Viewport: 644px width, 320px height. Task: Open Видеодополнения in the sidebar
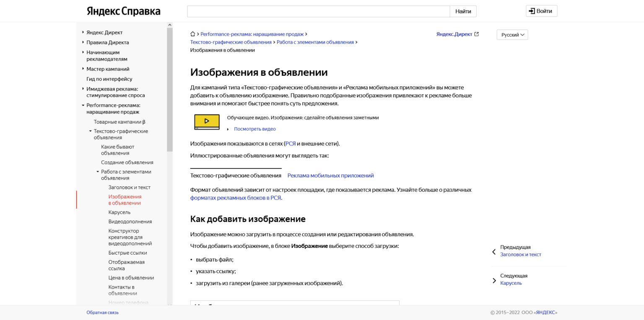click(130, 222)
